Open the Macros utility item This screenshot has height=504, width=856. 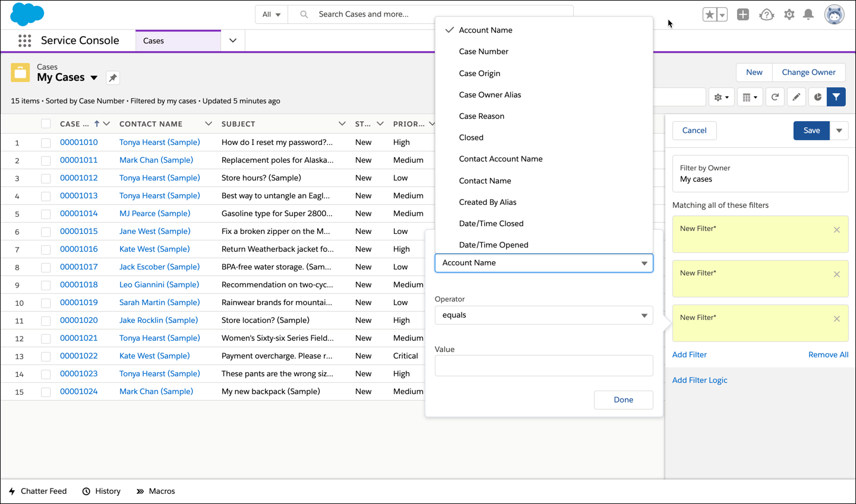(x=156, y=492)
